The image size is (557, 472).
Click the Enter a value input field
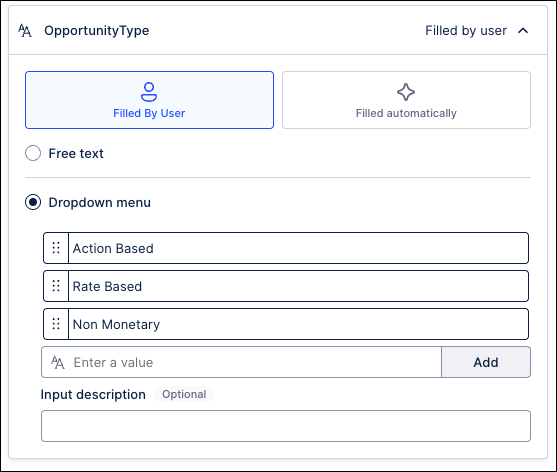click(x=242, y=362)
